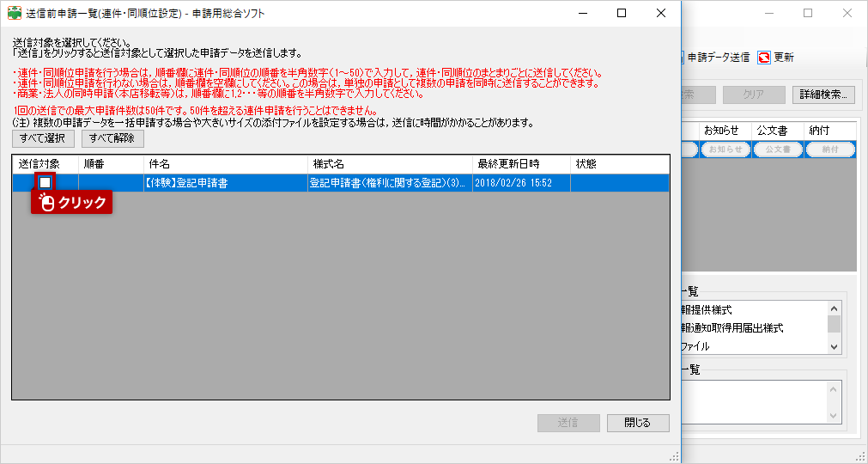Click the 公文書 column header in background window
Image resolution: width=868 pixels, height=464 pixels.
pyautogui.click(x=778, y=131)
